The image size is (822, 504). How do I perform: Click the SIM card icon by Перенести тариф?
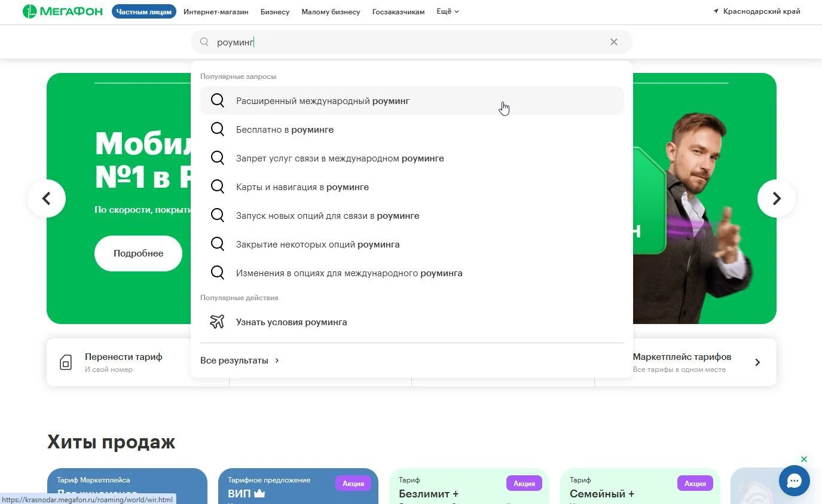66,362
